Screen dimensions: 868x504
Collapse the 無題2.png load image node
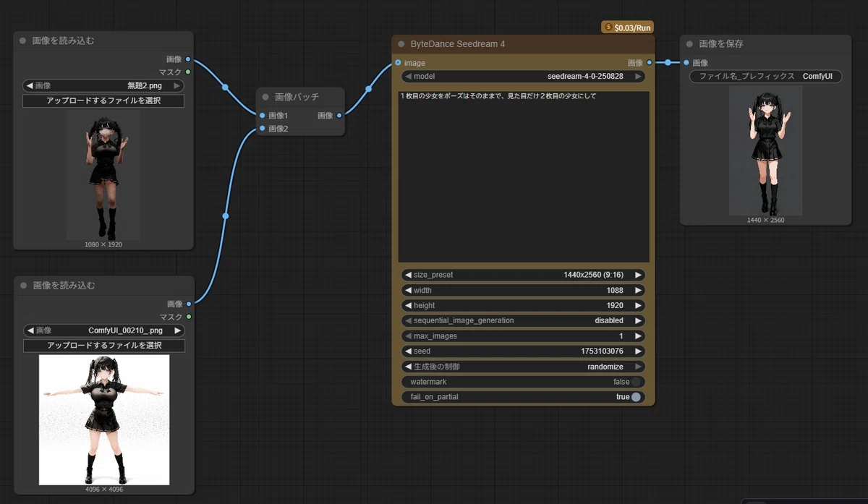click(x=23, y=41)
